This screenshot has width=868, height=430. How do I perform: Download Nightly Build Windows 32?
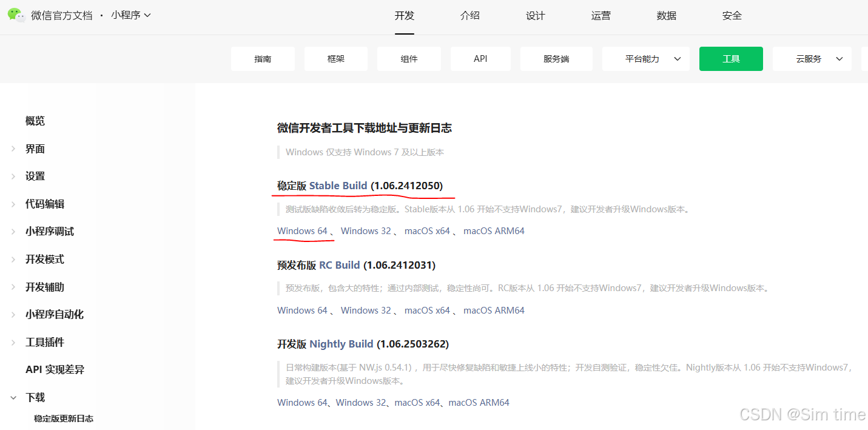click(361, 403)
